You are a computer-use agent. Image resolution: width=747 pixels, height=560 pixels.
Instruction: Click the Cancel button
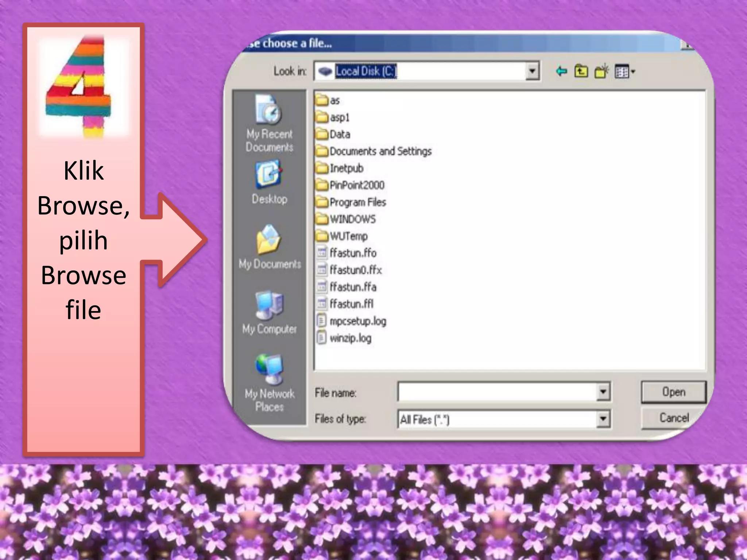674,418
